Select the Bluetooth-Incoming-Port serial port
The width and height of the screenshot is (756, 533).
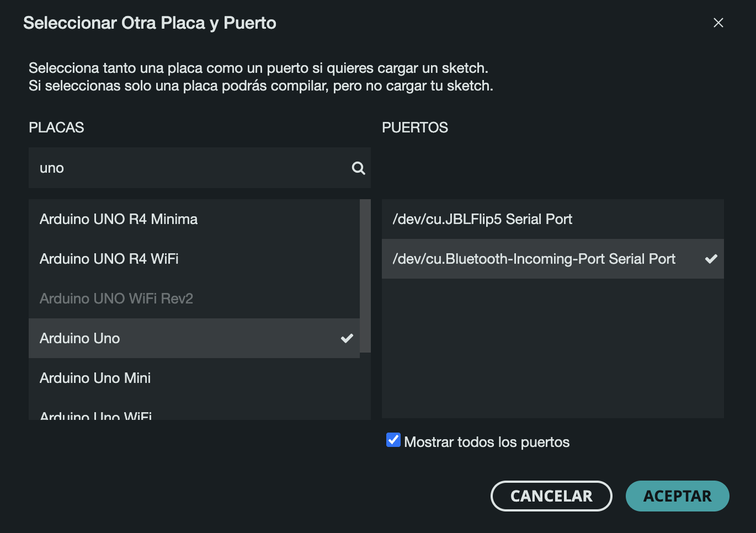click(534, 259)
